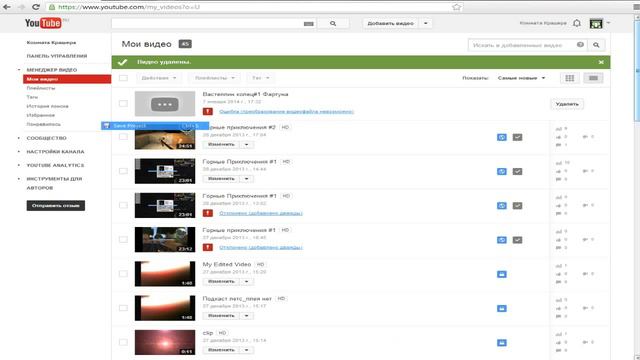Click the main YouTube search magnifier button
The height and width of the screenshot is (360, 640).
click(x=333, y=24)
